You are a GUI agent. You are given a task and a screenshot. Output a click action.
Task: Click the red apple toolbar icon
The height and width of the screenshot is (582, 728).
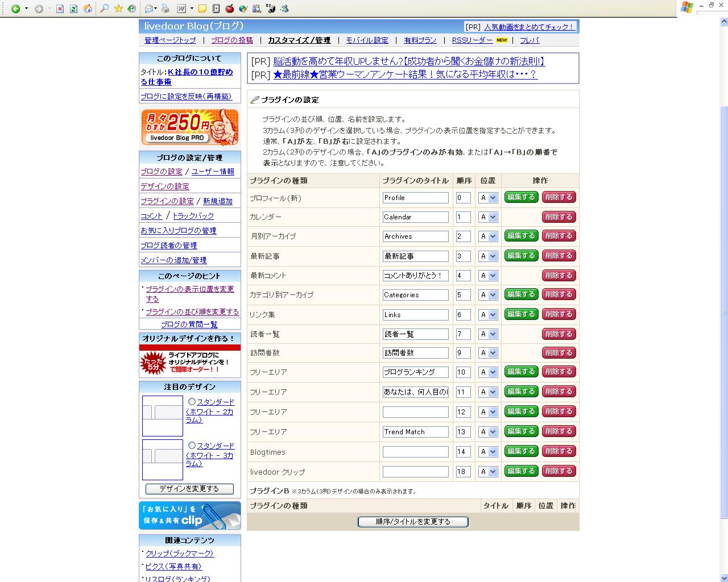point(230,9)
